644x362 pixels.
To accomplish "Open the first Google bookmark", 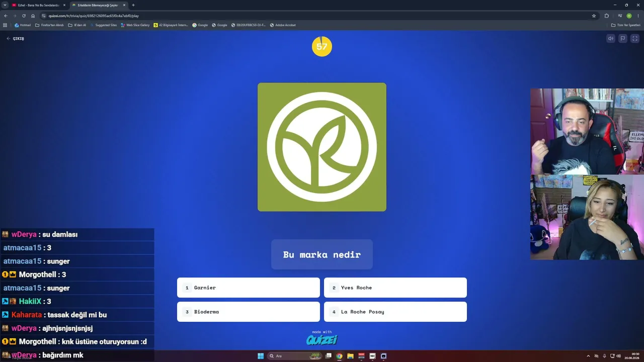I will point(200,25).
